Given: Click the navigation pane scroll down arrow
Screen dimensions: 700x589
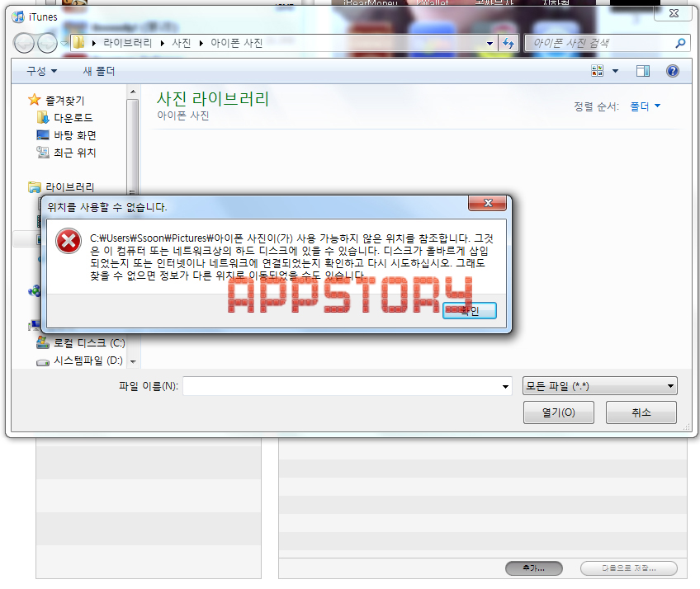Looking at the screenshot, I should (x=133, y=362).
